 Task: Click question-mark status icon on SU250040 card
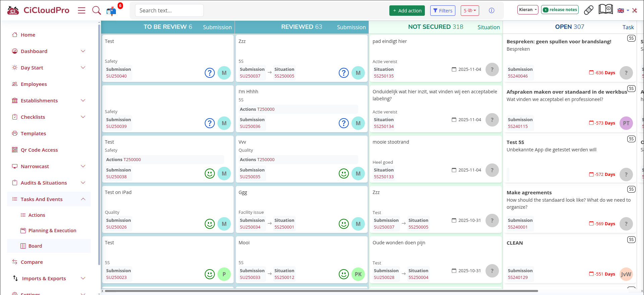click(210, 73)
